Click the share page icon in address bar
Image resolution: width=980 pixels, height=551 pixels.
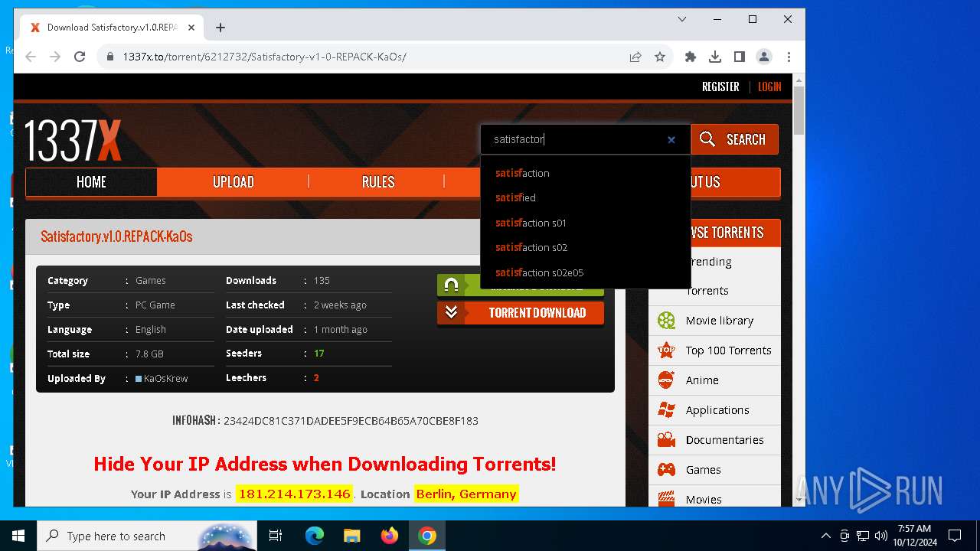point(635,57)
